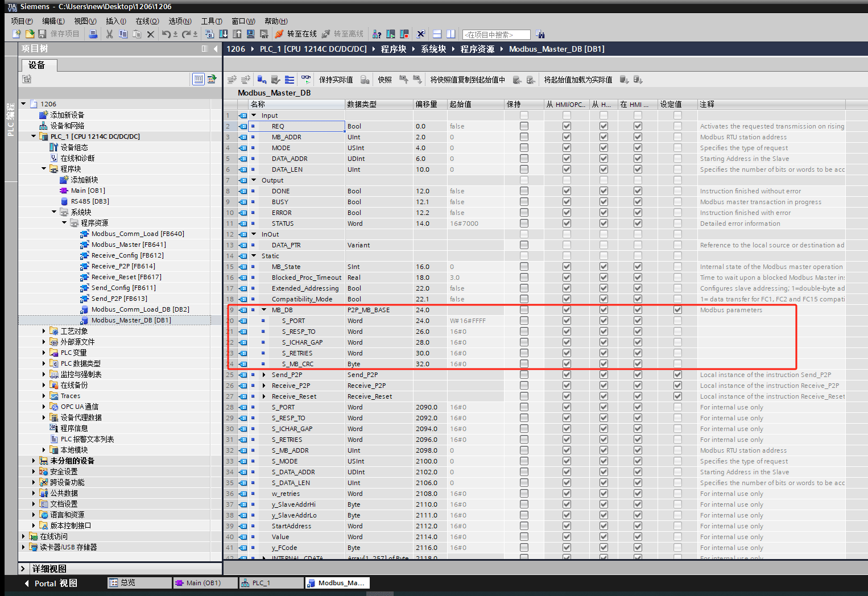The height and width of the screenshot is (596, 868).
Task: Click the RS485 [DB3] data block icon
Action: click(64, 201)
